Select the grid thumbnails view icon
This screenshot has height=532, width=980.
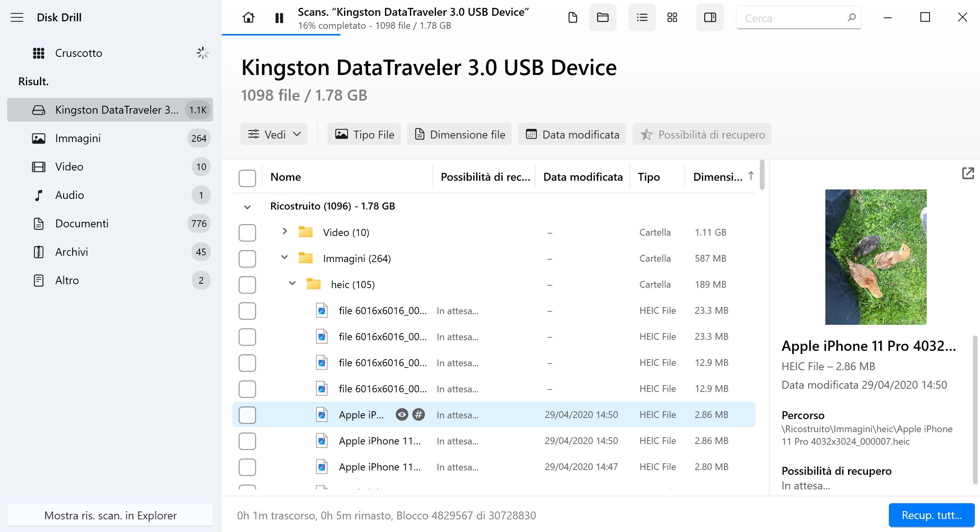coord(672,17)
